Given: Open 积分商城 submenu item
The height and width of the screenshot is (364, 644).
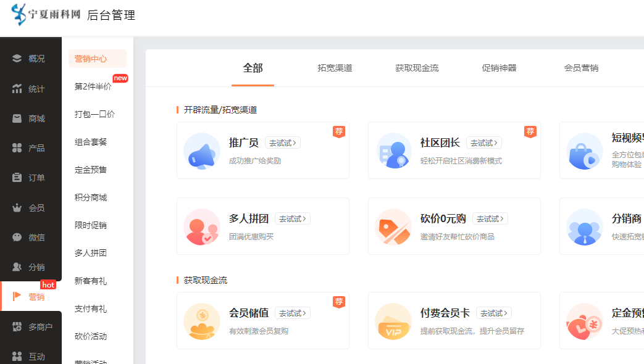Looking at the screenshot, I should [90, 197].
